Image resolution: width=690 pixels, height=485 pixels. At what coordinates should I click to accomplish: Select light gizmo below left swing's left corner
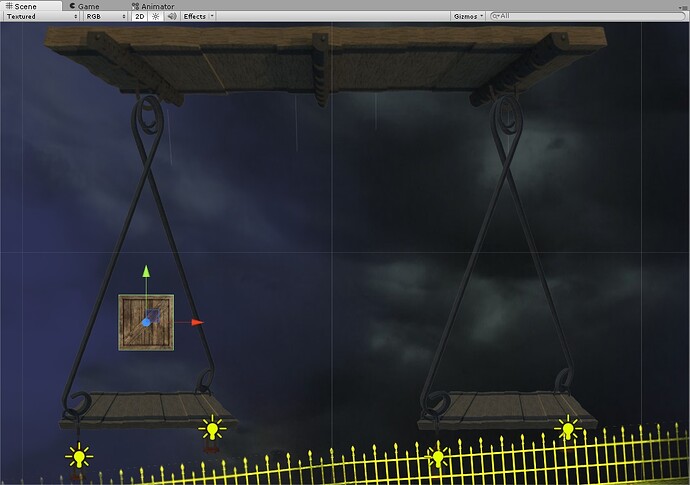tap(79, 457)
